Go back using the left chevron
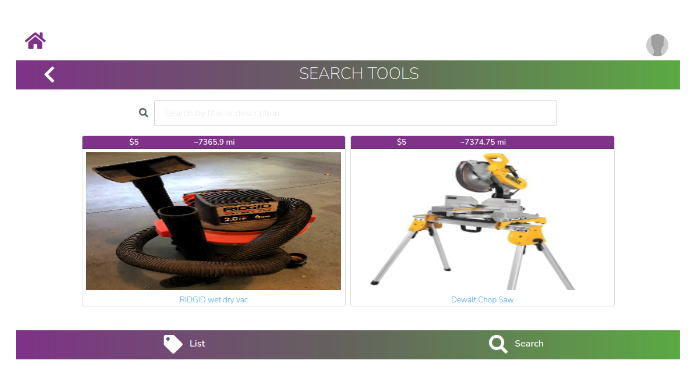Viewport: 694px width, 382px height. (50, 74)
